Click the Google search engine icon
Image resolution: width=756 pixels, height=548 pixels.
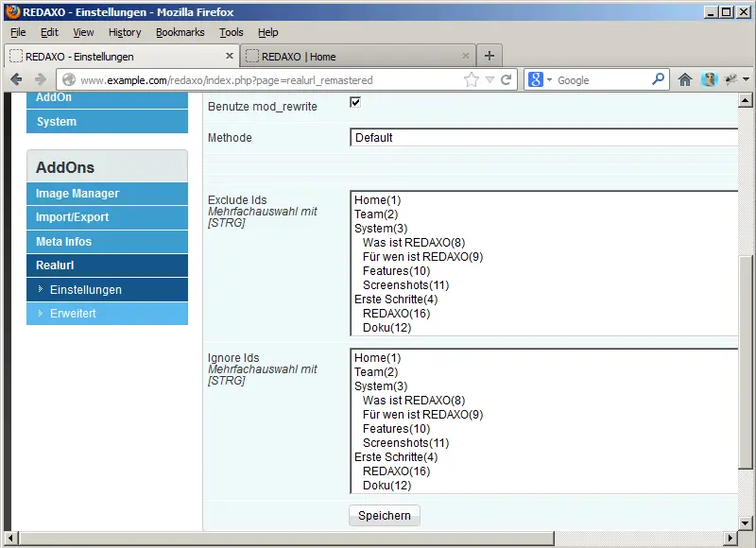[x=535, y=79]
